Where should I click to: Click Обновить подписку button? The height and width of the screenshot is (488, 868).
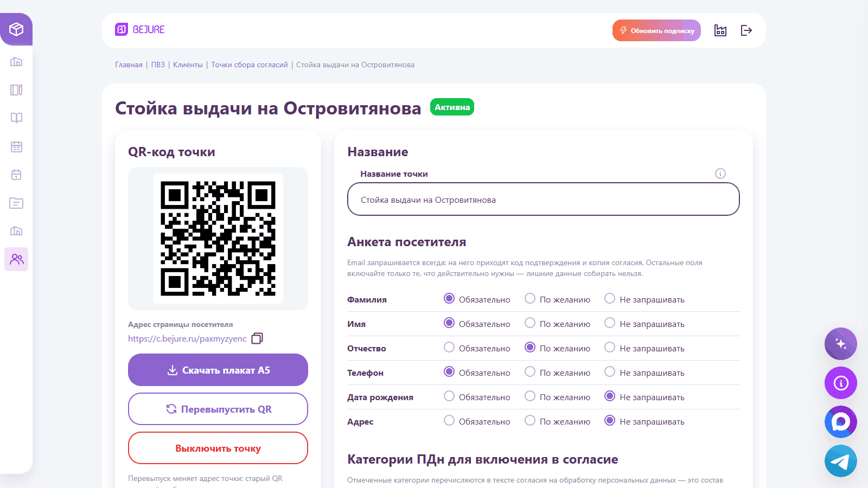pyautogui.click(x=656, y=30)
